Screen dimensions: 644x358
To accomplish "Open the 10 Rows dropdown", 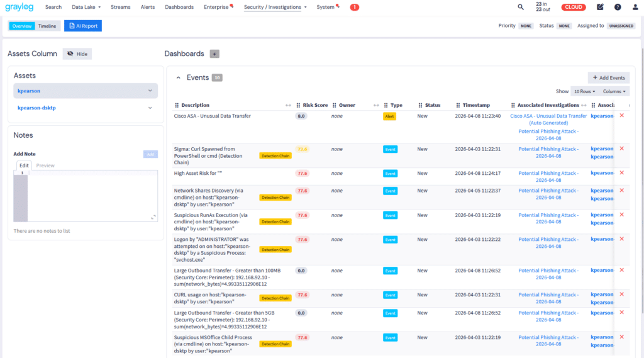I will coord(584,91).
